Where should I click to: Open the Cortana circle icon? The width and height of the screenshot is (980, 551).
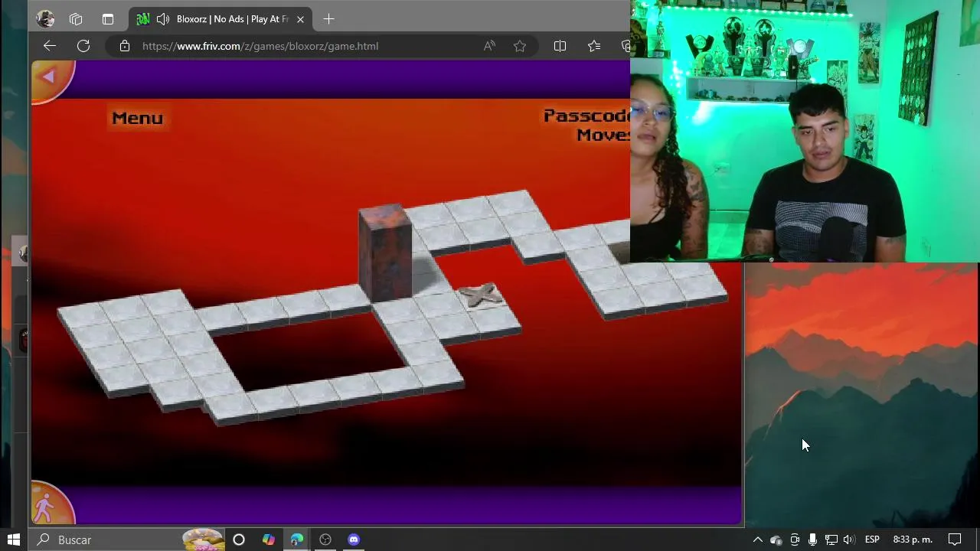[x=239, y=540]
